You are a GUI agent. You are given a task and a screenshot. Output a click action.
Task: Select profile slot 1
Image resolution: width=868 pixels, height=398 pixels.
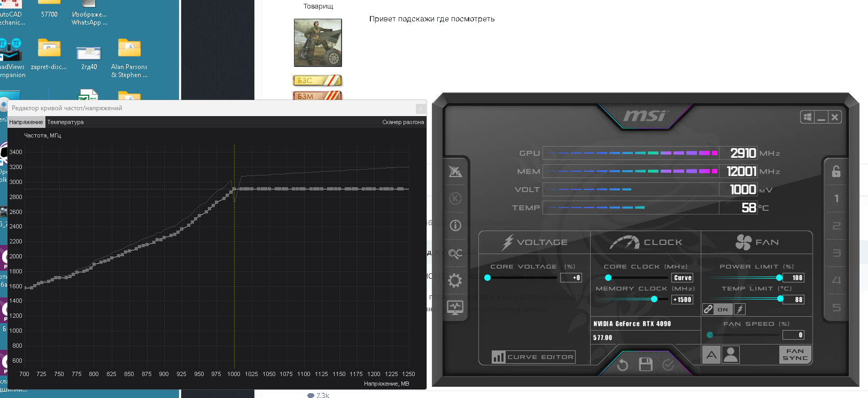[836, 198]
